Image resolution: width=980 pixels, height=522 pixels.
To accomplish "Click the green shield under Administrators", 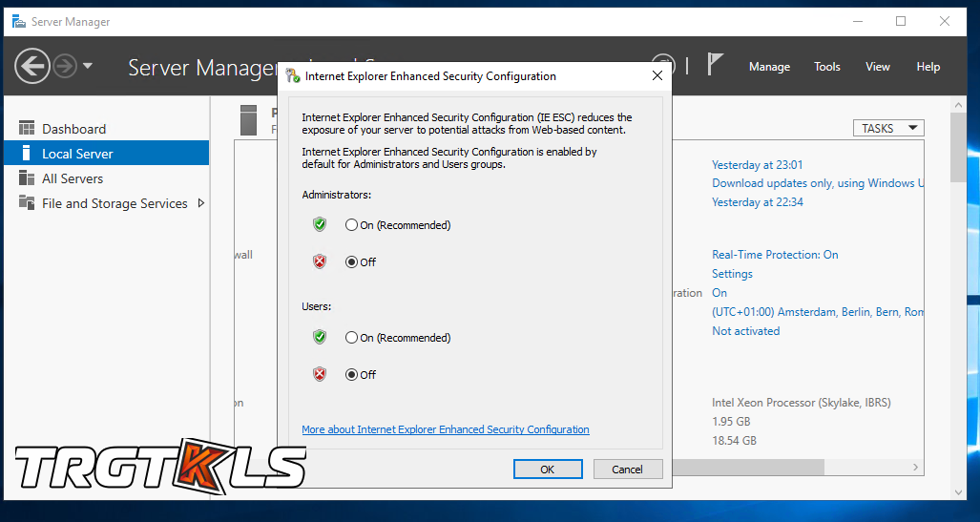I will [x=320, y=225].
